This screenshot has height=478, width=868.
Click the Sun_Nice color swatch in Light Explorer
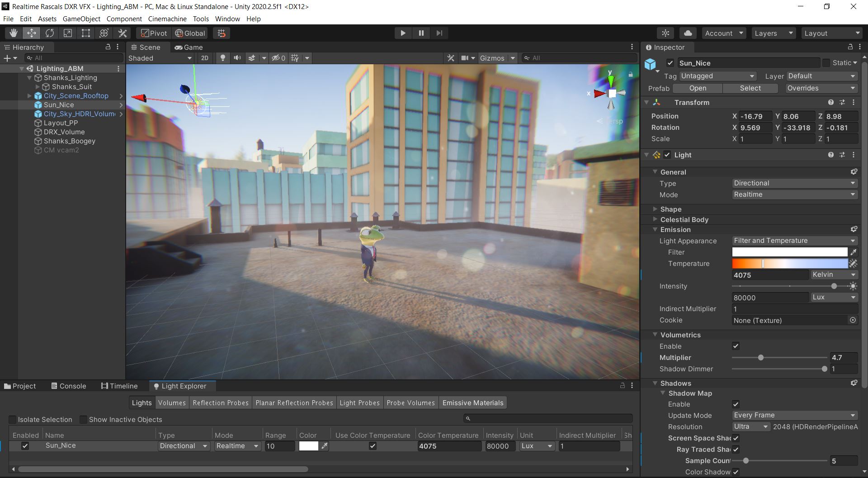point(310,446)
